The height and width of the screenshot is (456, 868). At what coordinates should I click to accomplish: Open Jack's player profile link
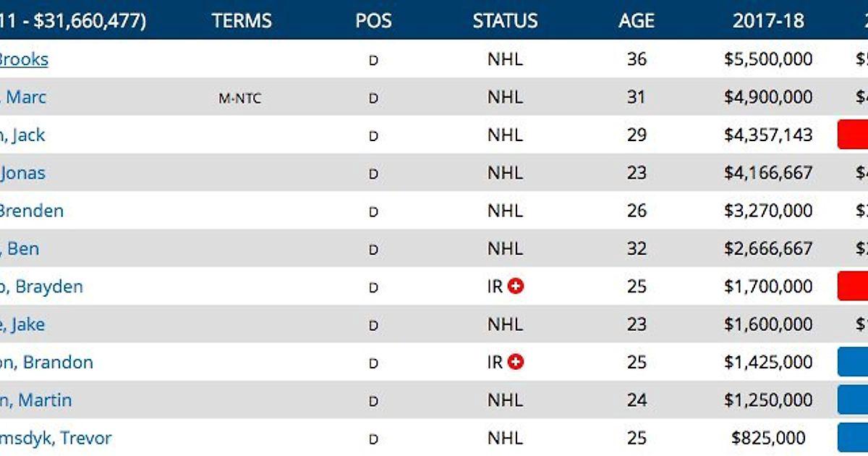(x=22, y=135)
